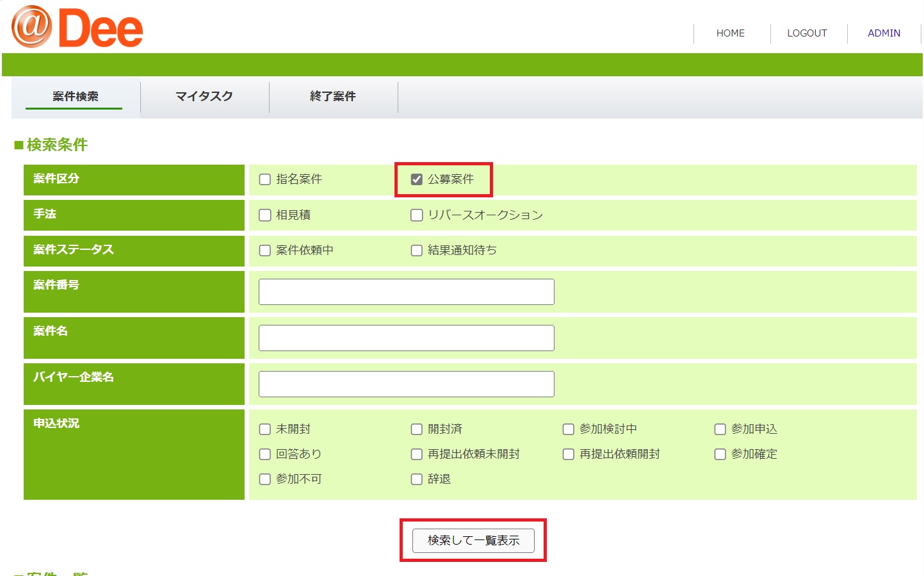Select the 案件依頼中 status checkbox
This screenshot has width=924, height=576.
pos(264,251)
